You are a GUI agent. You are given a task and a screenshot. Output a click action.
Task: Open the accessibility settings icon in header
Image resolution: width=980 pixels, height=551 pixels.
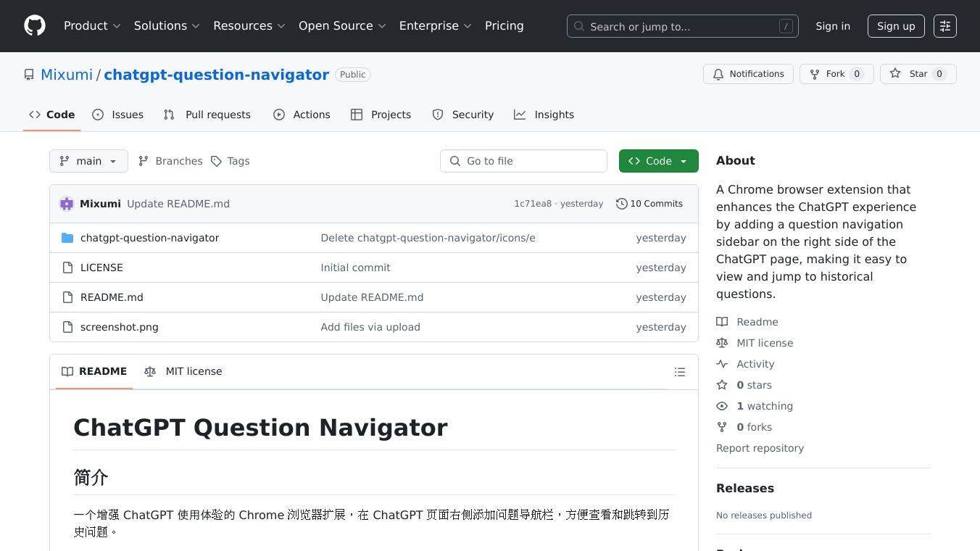tap(945, 26)
